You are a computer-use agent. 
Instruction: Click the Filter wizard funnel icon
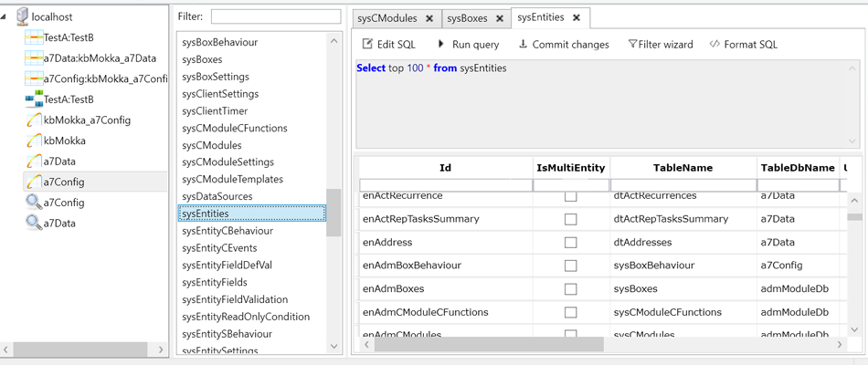632,44
